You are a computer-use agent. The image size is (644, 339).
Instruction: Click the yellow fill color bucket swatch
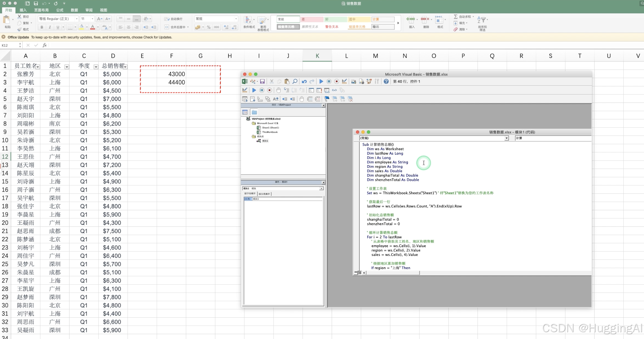click(x=82, y=27)
